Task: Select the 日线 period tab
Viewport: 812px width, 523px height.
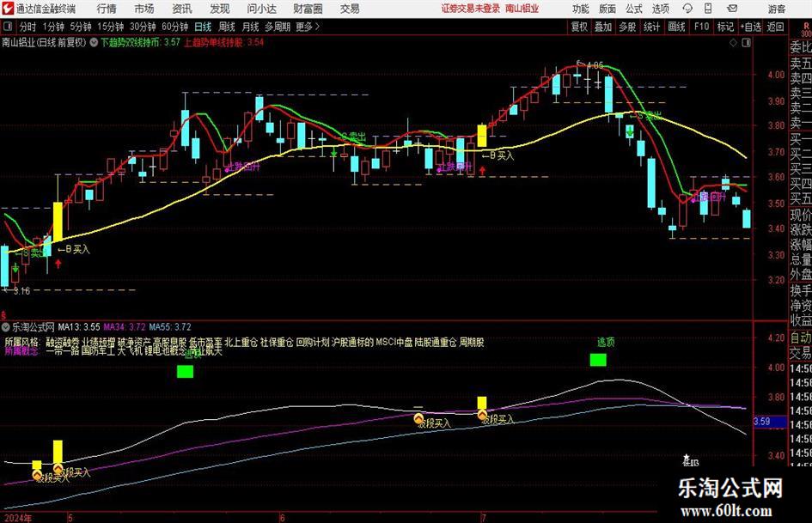Action: point(203,27)
